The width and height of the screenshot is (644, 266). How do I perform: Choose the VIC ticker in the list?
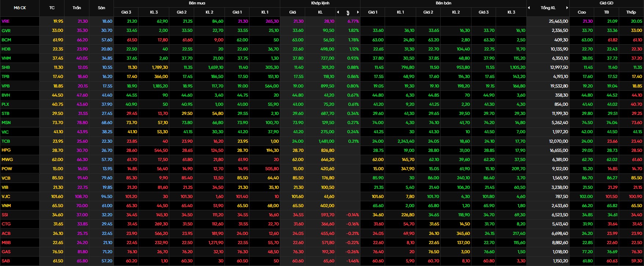5,132
